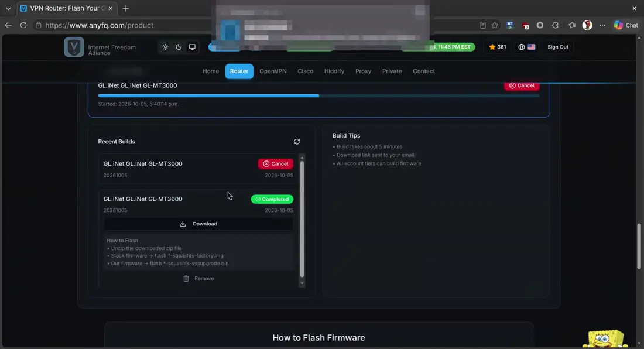Image resolution: width=644 pixels, height=349 pixels.
Task: Open the browser settings and more menu
Action: 602,25
